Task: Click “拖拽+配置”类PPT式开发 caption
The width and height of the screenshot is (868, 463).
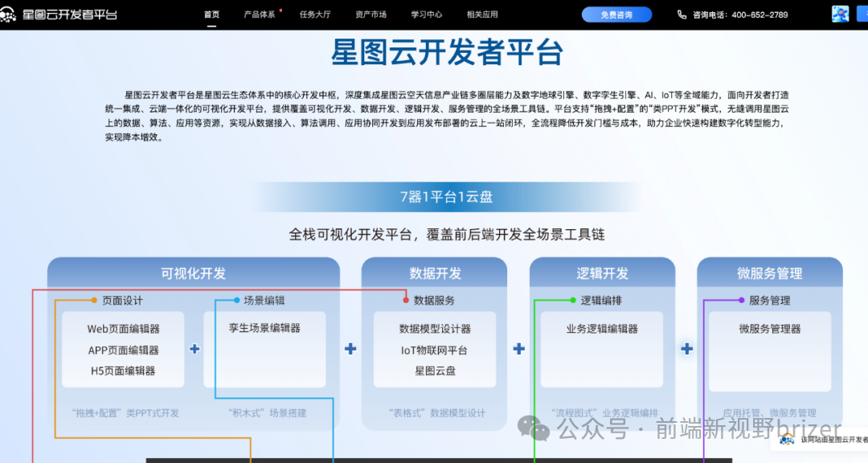Action: [x=125, y=413]
